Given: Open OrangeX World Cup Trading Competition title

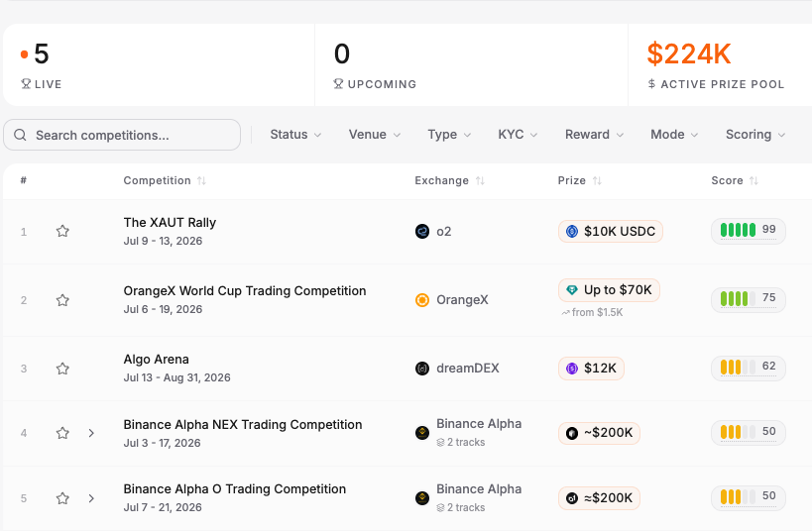Looking at the screenshot, I should (245, 291).
